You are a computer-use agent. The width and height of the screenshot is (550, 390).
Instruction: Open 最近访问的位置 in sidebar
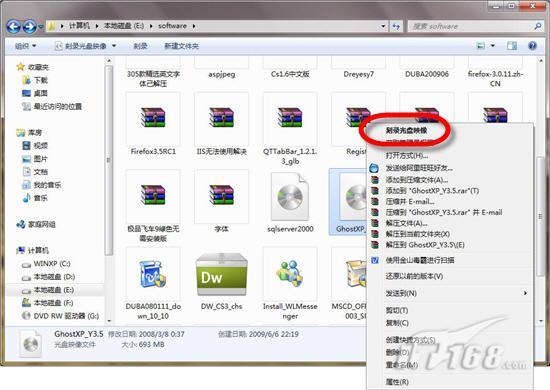[52, 106]
